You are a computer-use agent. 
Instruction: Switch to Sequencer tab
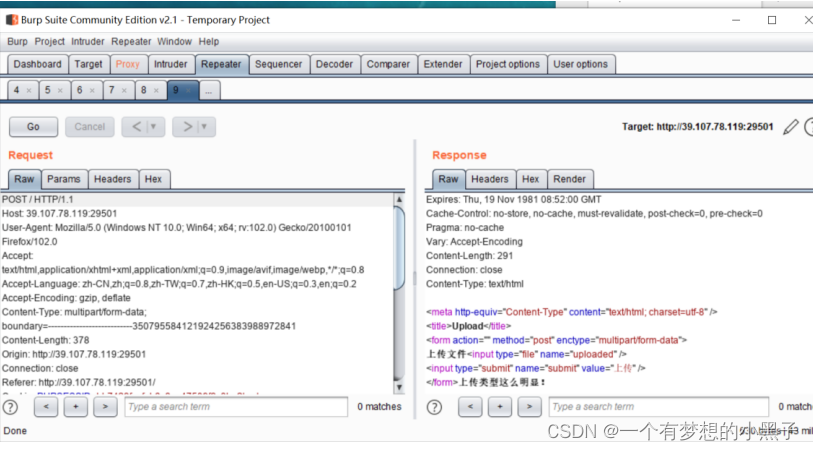pyautogui.click(x=278, y=64)
